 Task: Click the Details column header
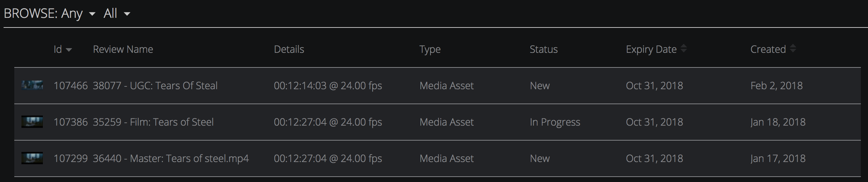[x=289, y=49]
